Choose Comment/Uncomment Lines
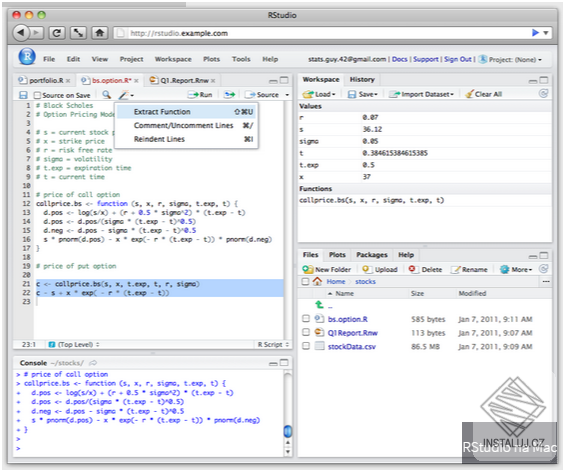Image resolution: width=564 pixels, height=470 pixels. tap(186, 126)
